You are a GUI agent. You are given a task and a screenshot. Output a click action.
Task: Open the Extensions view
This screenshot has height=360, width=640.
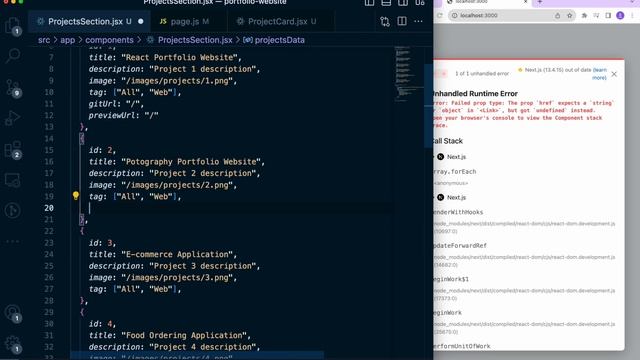(13, 150)
